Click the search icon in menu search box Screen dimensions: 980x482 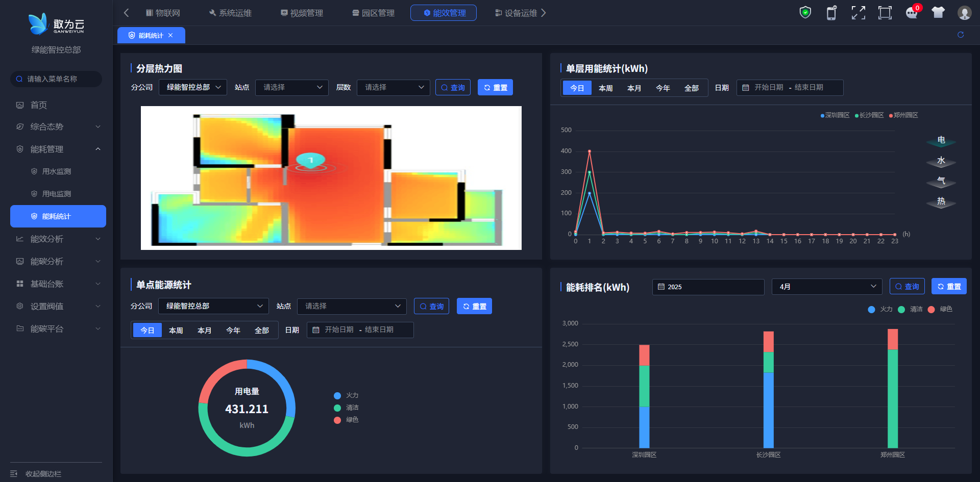pyautogui.click(x=19, y=79)
